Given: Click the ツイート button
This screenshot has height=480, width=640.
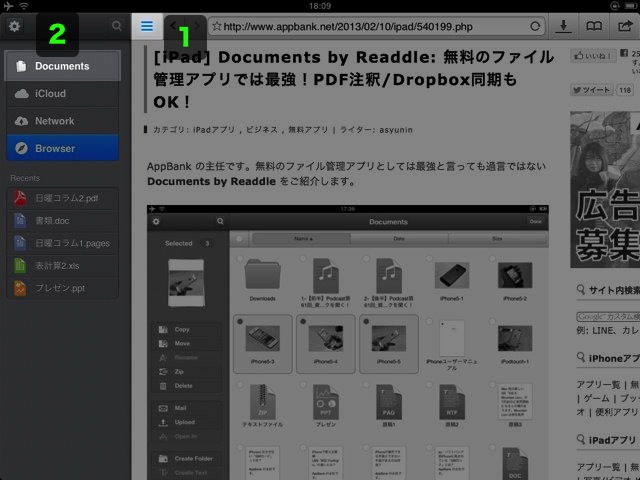Looking at the screenshot, I should coord(591,90).
